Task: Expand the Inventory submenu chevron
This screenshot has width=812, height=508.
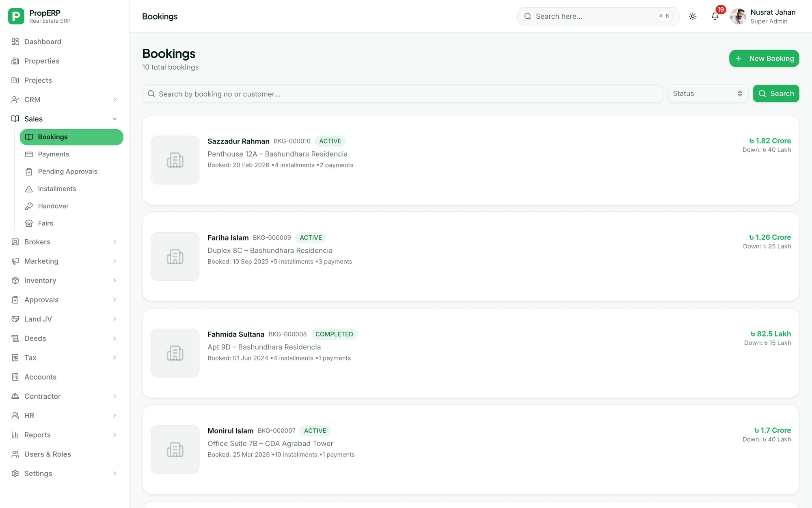Action: coord(114,280)
